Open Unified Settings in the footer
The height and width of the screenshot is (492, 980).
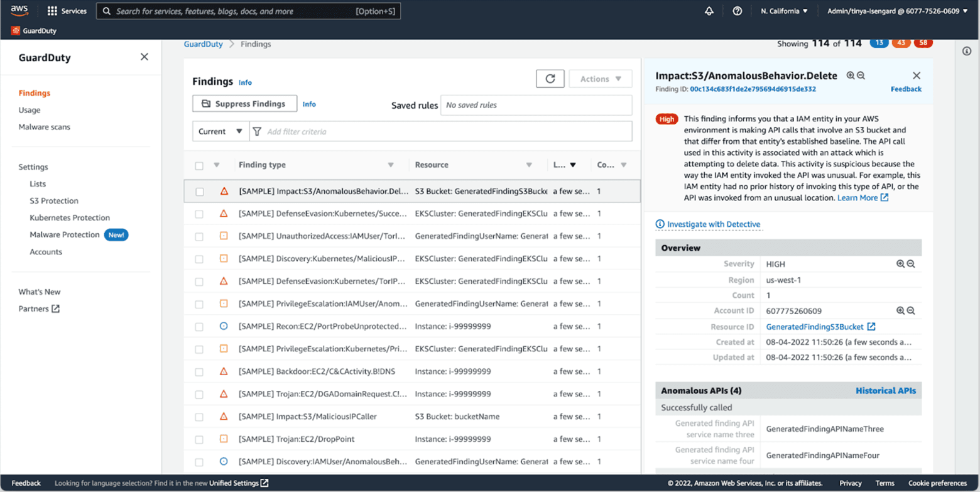pos(239,483)
